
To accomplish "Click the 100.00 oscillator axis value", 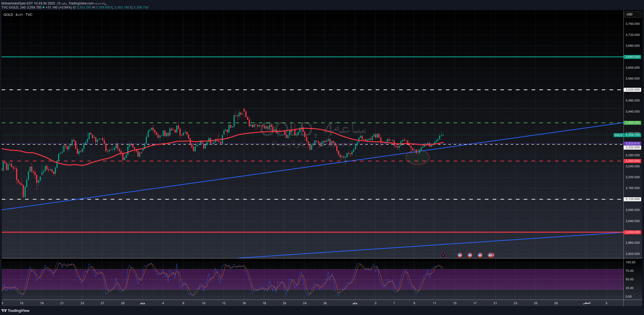I will (x=630, y=262).
